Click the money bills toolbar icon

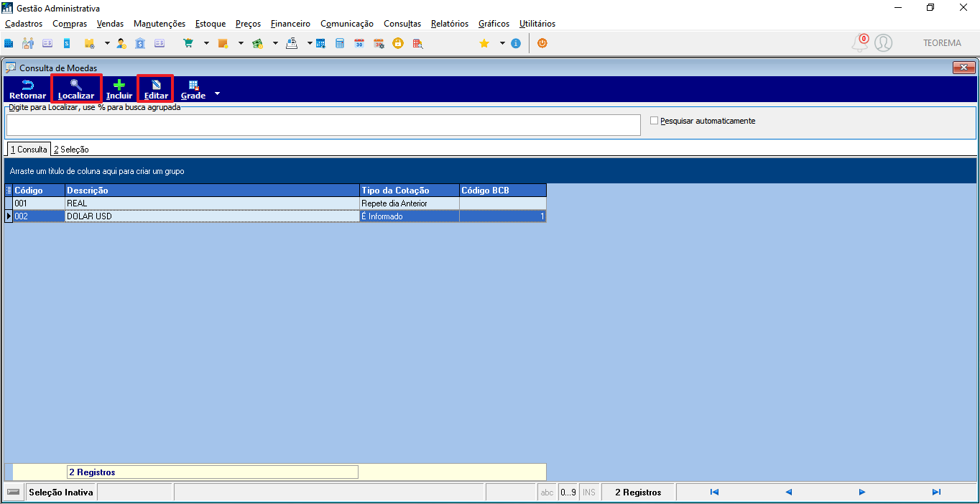(x=257, y=43)
